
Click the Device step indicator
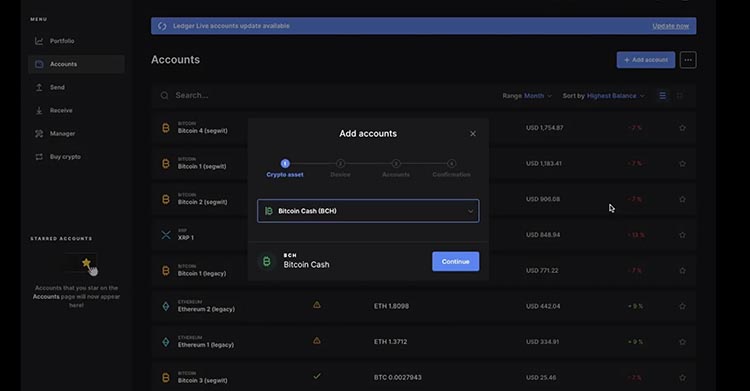(340, 168)
